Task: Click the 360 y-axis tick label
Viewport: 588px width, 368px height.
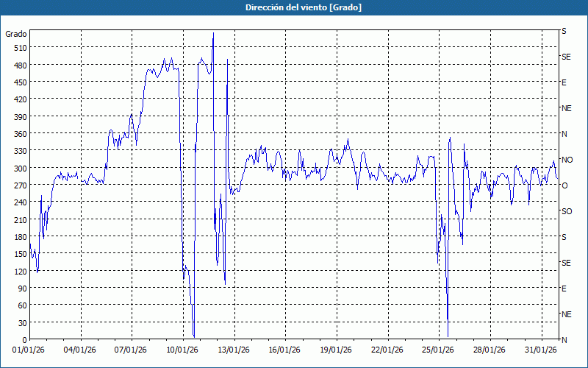Action: (21, 134)
